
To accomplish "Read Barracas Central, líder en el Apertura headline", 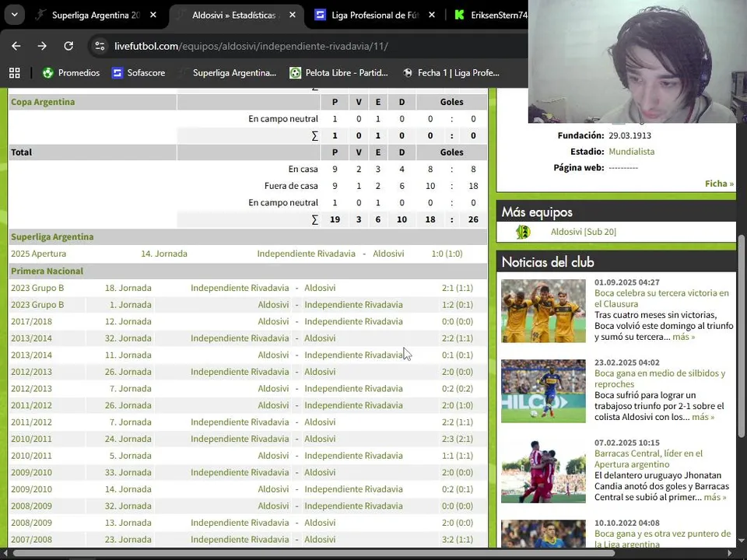I will (648, 459).
